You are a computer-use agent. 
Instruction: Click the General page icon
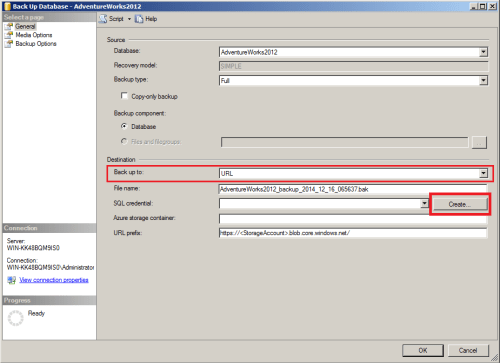[x=9, y=26]
